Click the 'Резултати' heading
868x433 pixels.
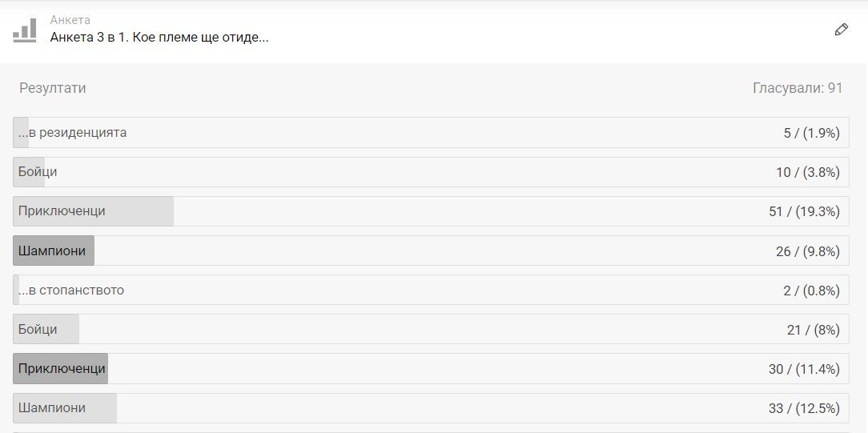(53, 88)
